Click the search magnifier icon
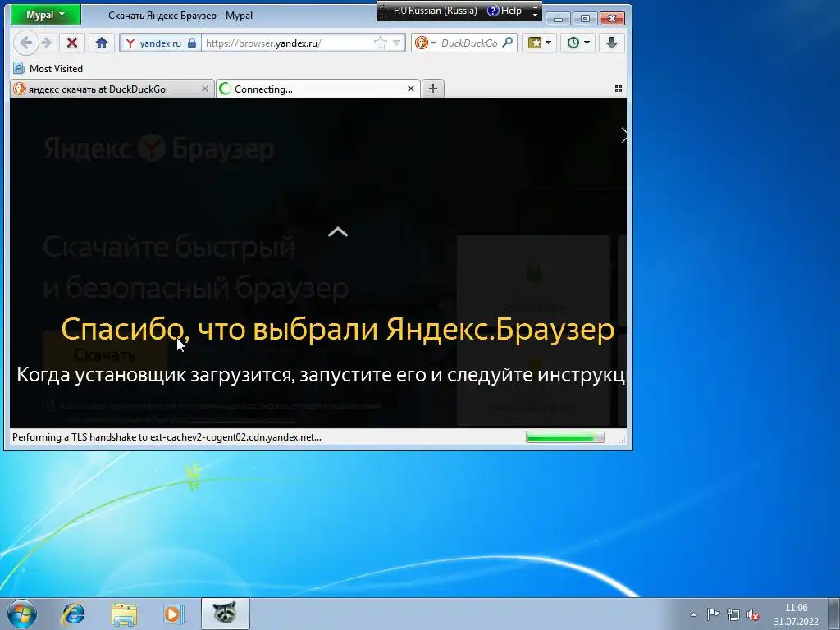Viewport: 840px width, 630px height. [507, 43]
